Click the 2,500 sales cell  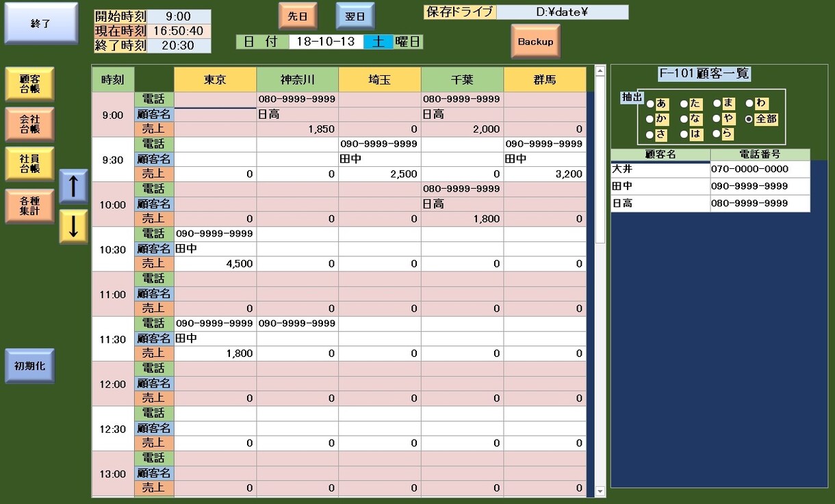(x=380, y=174)
